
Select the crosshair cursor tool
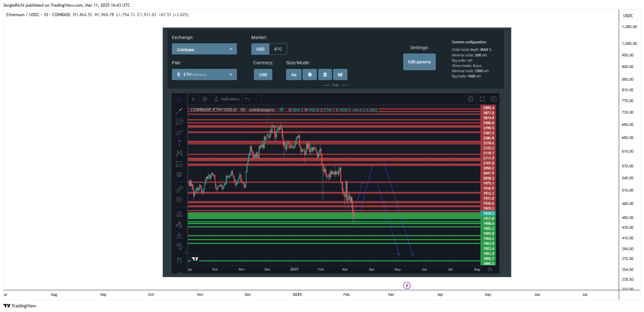[179, 100]
